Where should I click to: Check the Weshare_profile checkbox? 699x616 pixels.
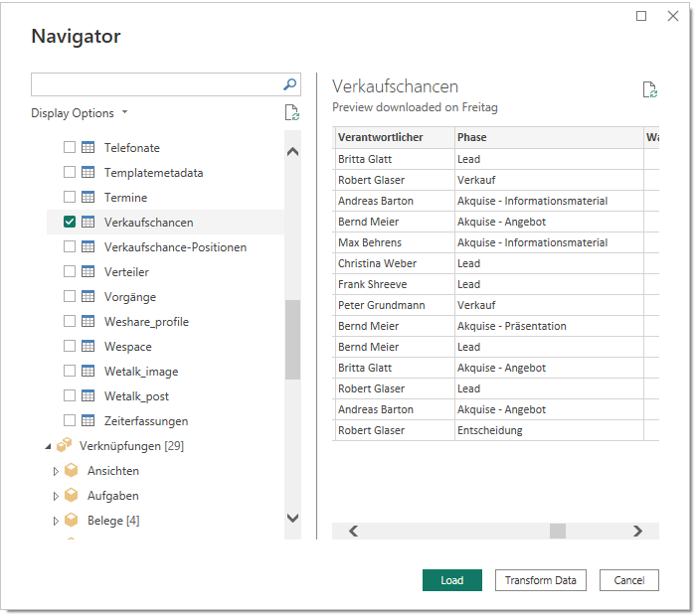coord(70,321)
